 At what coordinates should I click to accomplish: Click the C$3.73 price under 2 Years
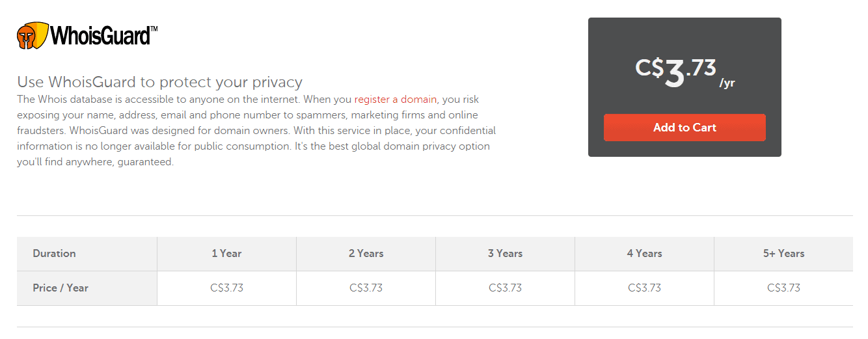366,288
